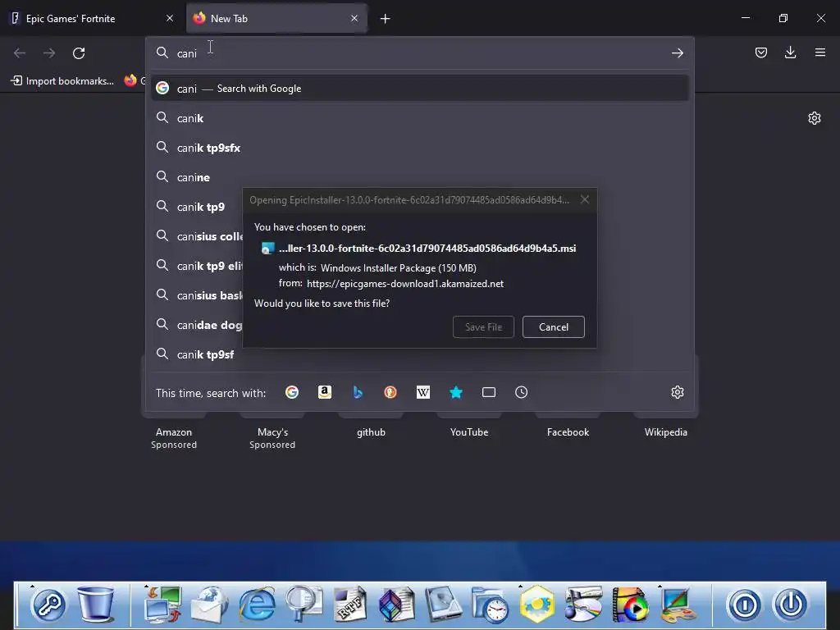Search this time with Amazon
Screen dimensions: 840x630
325,392
